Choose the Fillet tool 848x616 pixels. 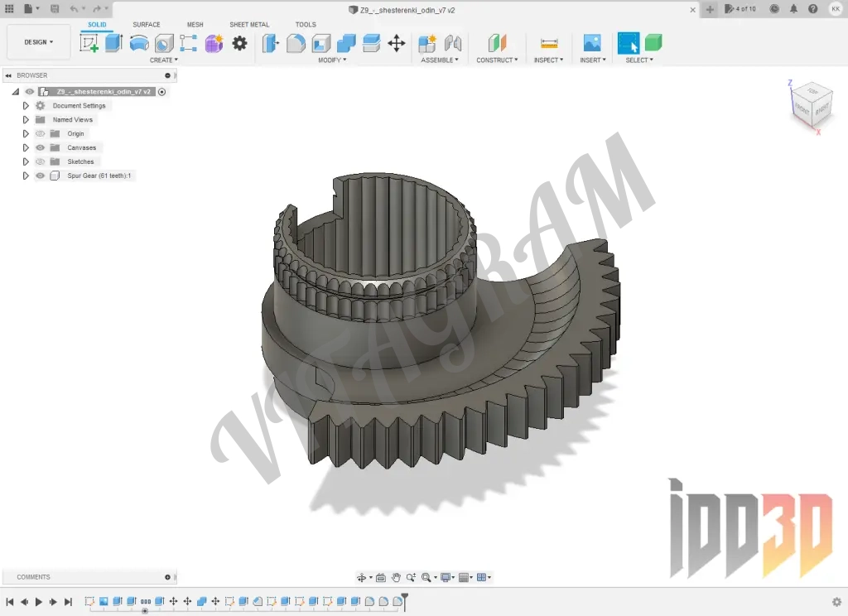tap(296, 43)
